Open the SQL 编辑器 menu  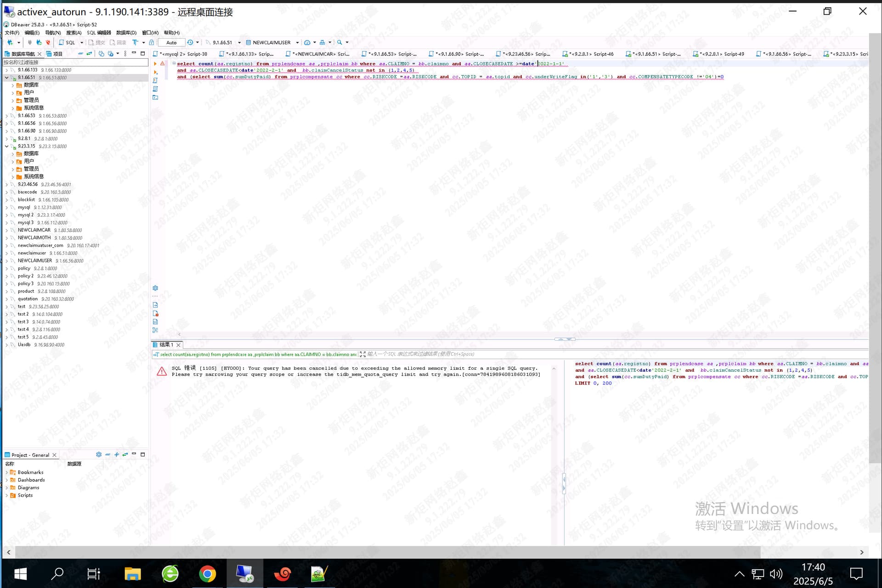click(x=99, y=33)
